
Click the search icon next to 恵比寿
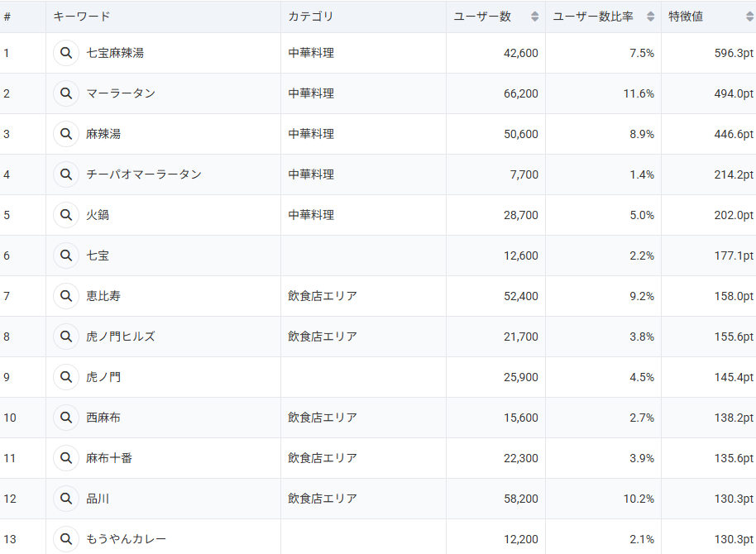pos(66,296)
